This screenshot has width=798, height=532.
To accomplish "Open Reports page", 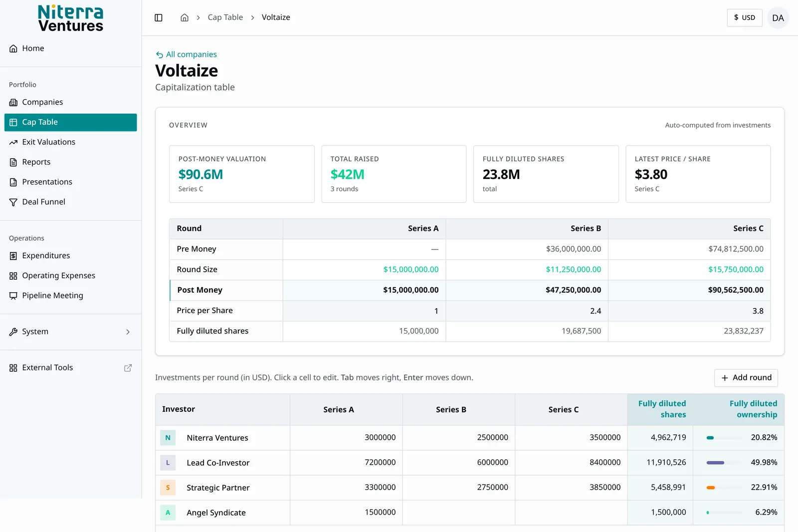I will pyautogui.click(x=71, y=162).
